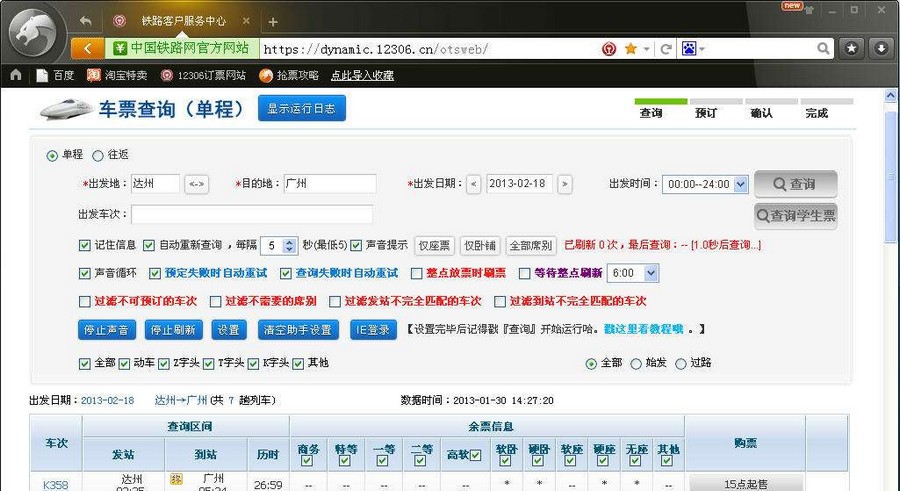Open 抢票攻略 bookmark
900x491 pixels.
[x=289, y=75]
